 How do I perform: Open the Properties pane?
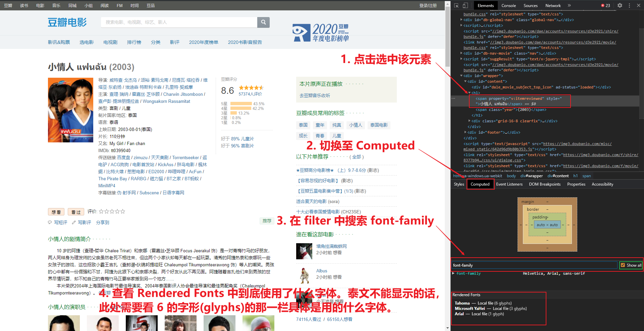coord(576,184)
